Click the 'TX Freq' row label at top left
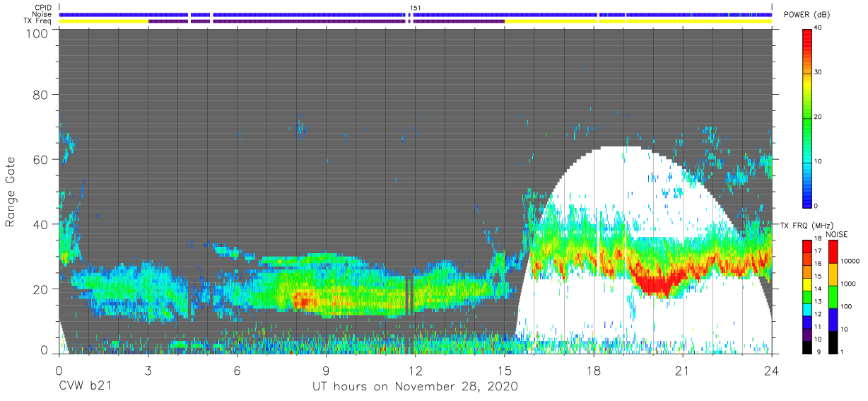This screenshot has height=401, width=868. 39,21
